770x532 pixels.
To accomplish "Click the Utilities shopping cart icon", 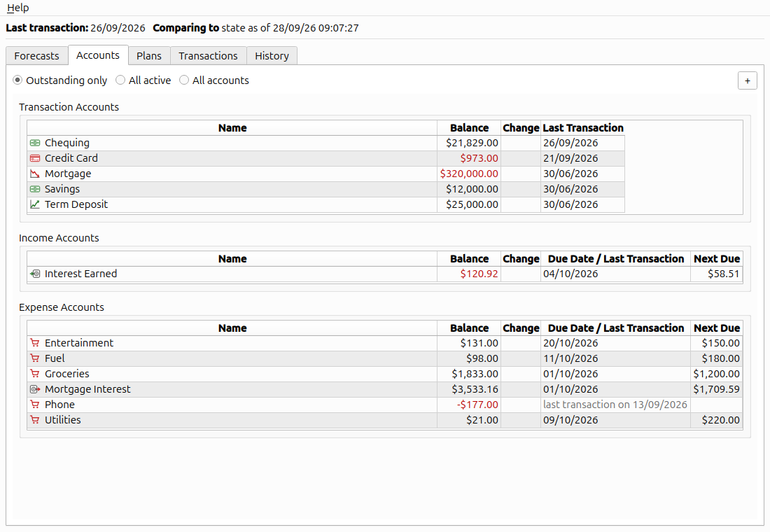I will (x=35, y=420).
